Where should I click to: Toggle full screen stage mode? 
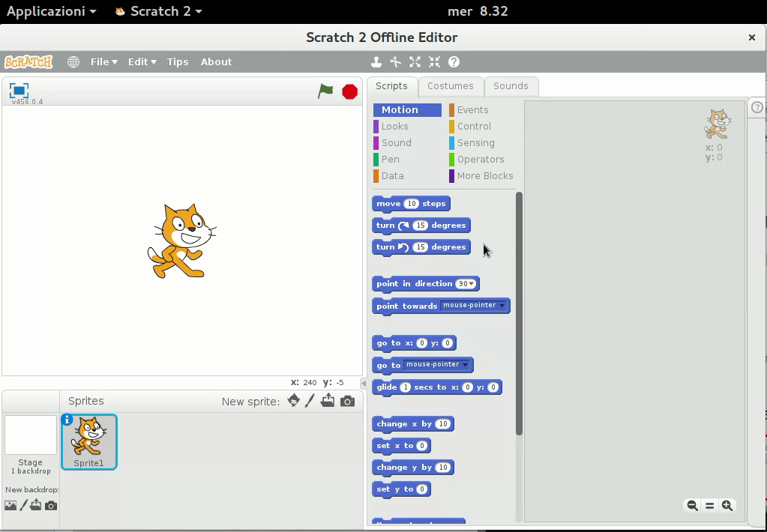click(x=19, y=91)
